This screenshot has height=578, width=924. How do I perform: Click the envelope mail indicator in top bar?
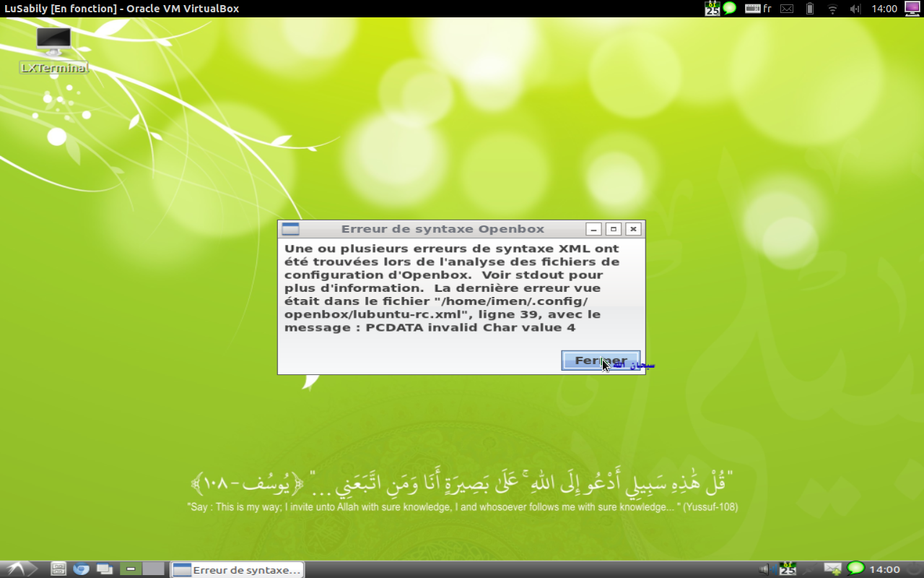pyautogui.click(x=787, y=9)
